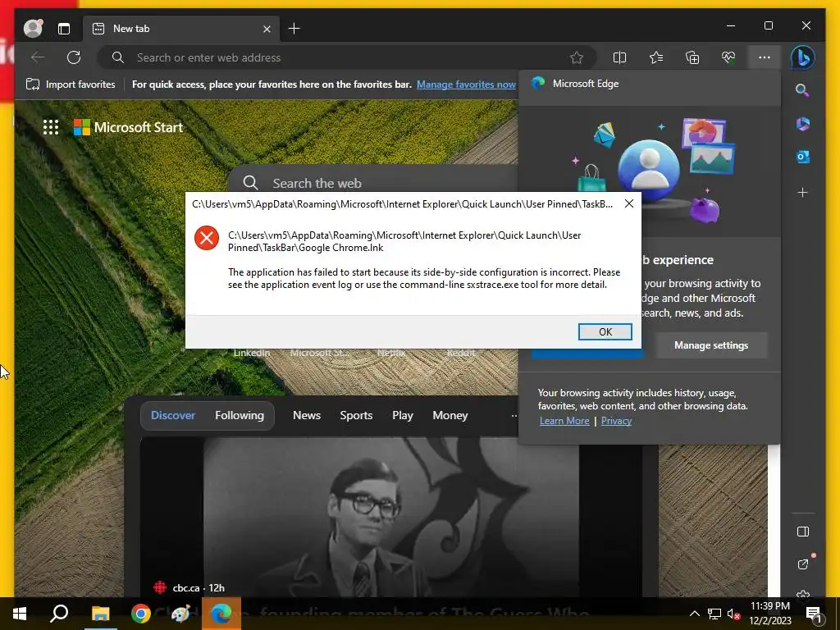Click the Microsoft Start logo
This screenshot has height=630, width=840.
pos(129,127)
